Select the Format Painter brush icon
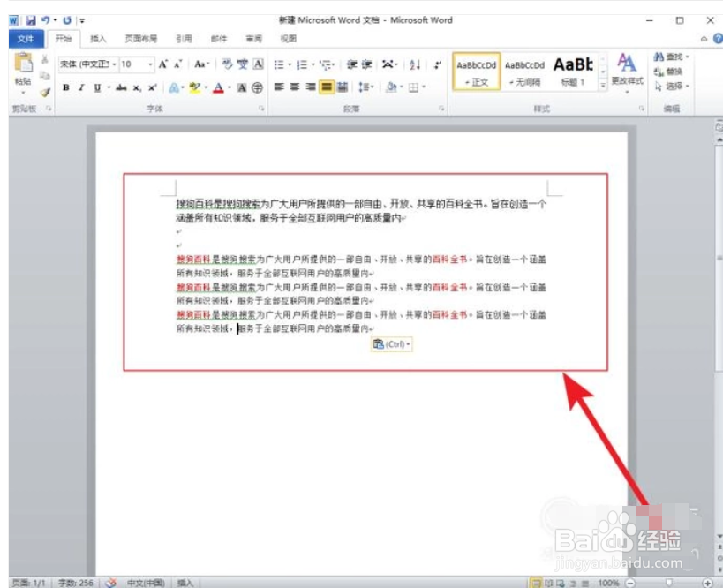Image resolution: width=723 pixels, height=588 pixels. [x=45, y=92]
